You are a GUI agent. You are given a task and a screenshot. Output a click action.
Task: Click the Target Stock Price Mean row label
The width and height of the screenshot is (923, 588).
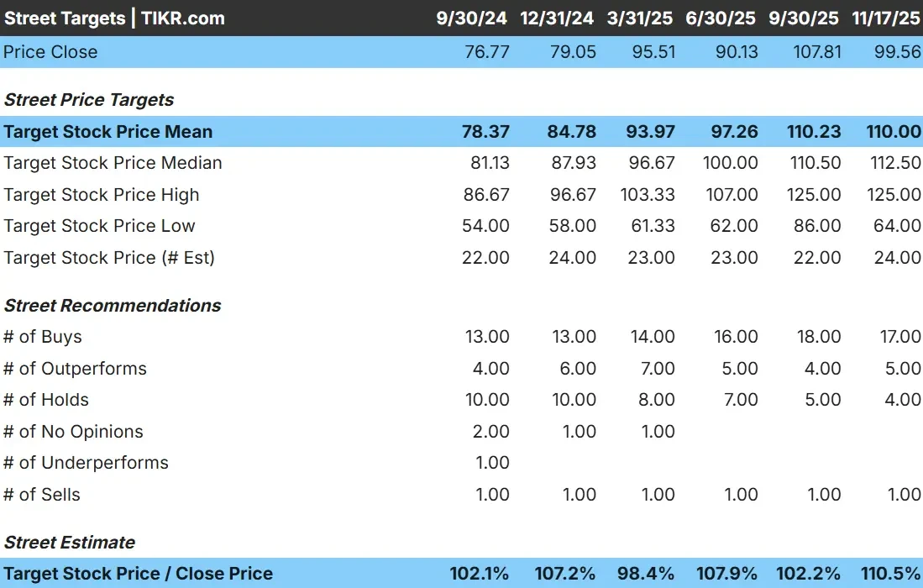[x=108, y=131]
